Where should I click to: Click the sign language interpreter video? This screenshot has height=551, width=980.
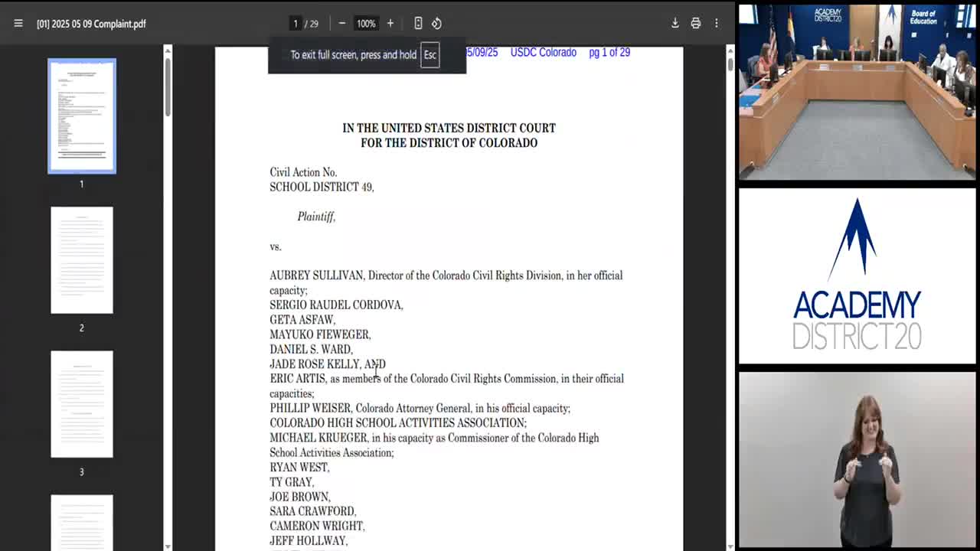pos(857,461)
